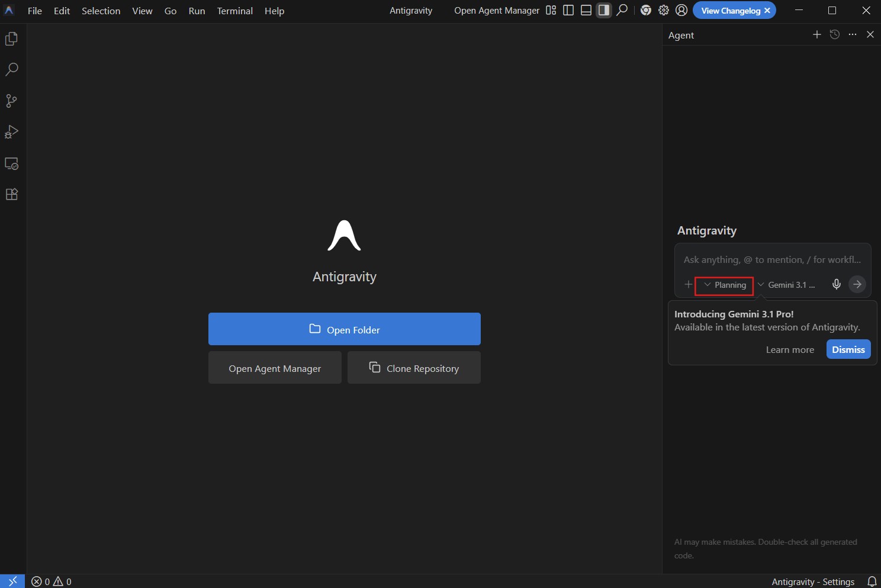Open the Run and Debug icon

(x=11, y=132)
